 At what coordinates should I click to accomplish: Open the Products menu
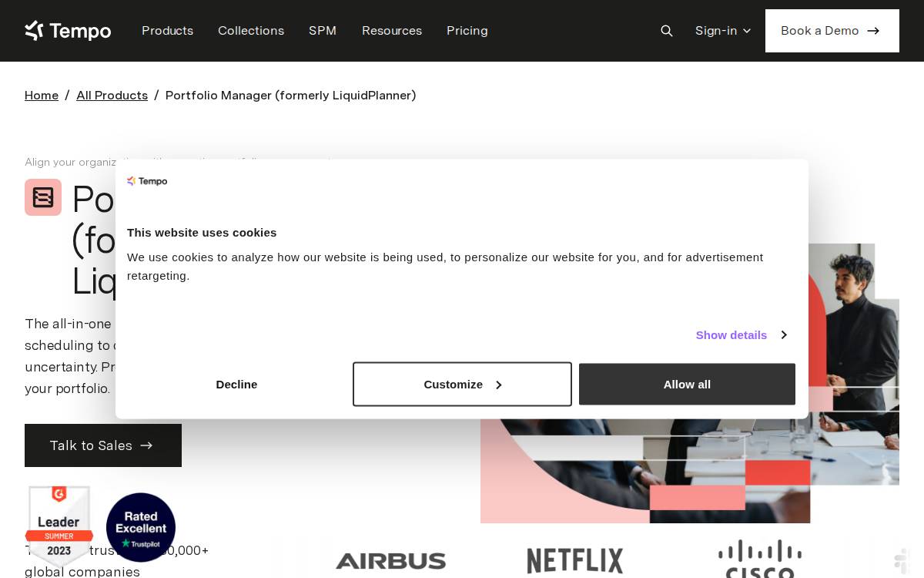click(167, 31)
